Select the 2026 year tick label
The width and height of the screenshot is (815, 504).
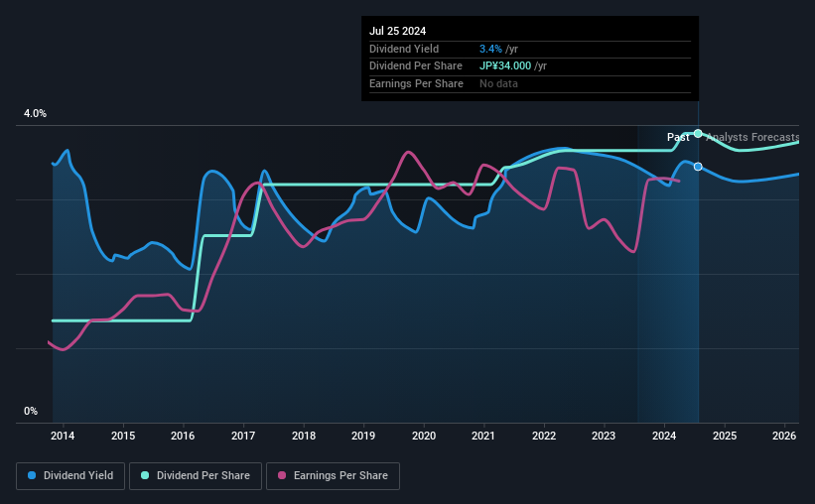tap(784, 436)
